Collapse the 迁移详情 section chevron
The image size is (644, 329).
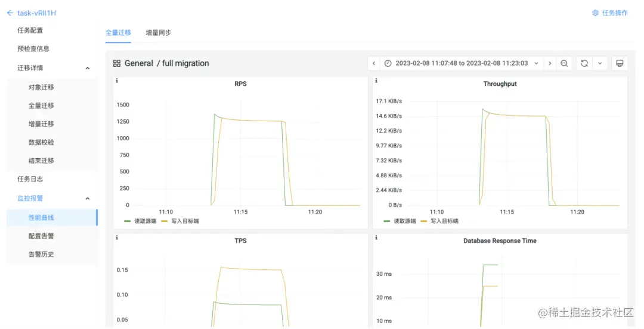(88, 68)
